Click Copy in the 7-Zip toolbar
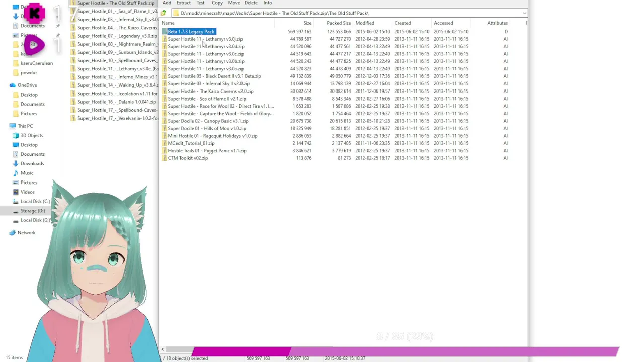The height and width of the screenshot is (362, 644). click(217, 3)
